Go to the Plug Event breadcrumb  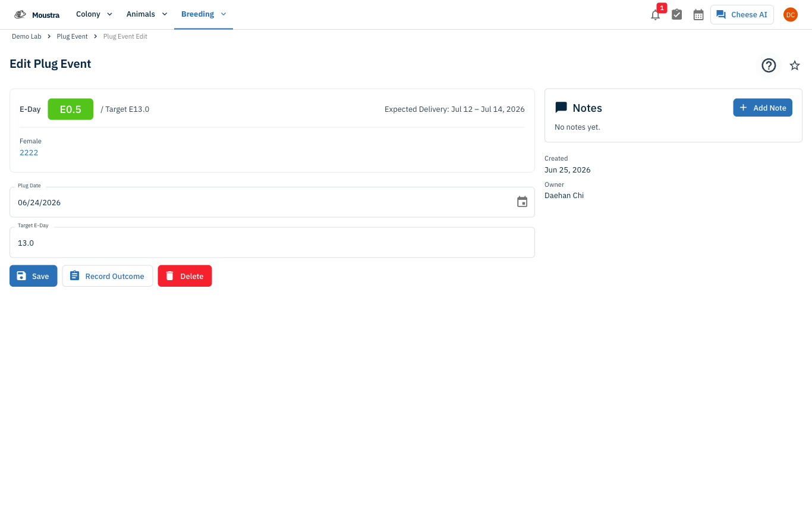pos(72,36)
